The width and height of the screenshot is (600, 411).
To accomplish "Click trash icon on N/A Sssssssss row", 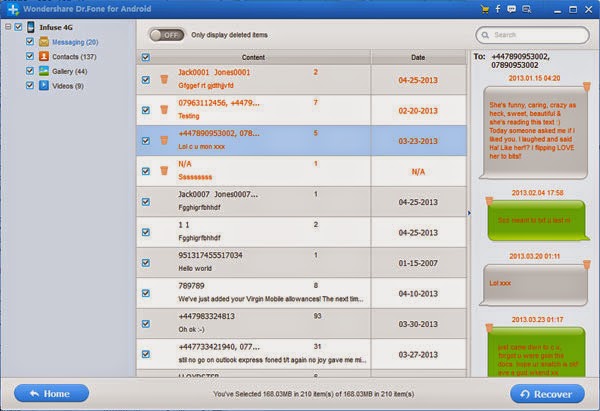I will (x=164, y=171).
